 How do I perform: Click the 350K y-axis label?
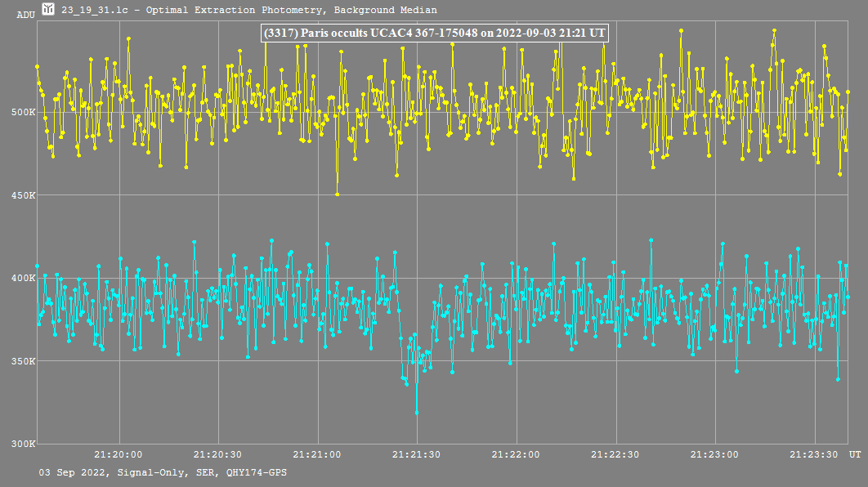pos(22,361)
